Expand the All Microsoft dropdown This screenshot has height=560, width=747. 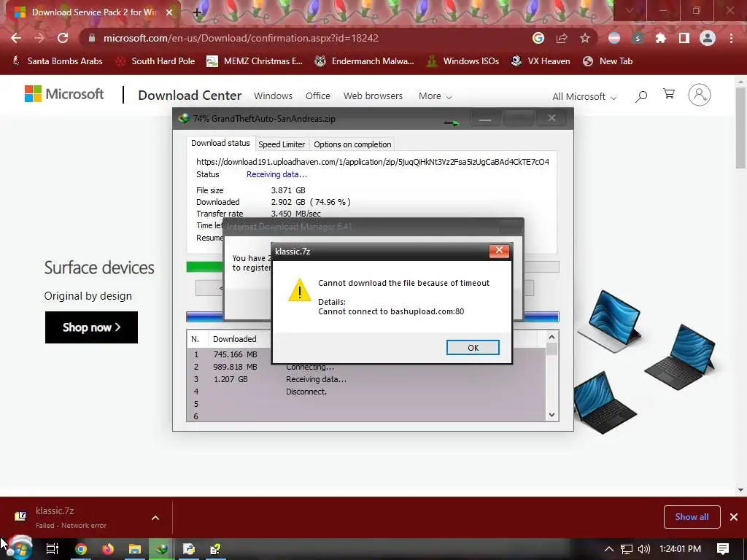click(584, 97)
